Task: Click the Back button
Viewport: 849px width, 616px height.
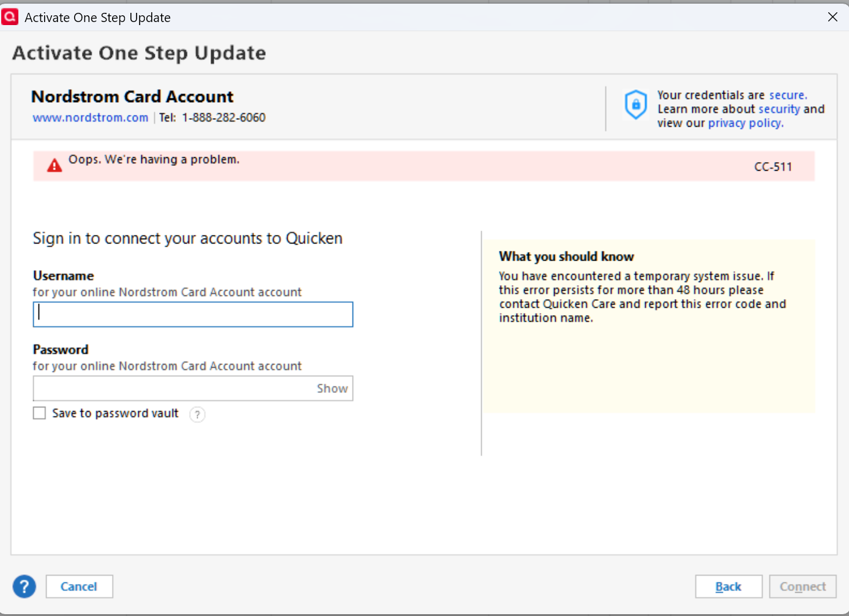Action: coord(728,587)
